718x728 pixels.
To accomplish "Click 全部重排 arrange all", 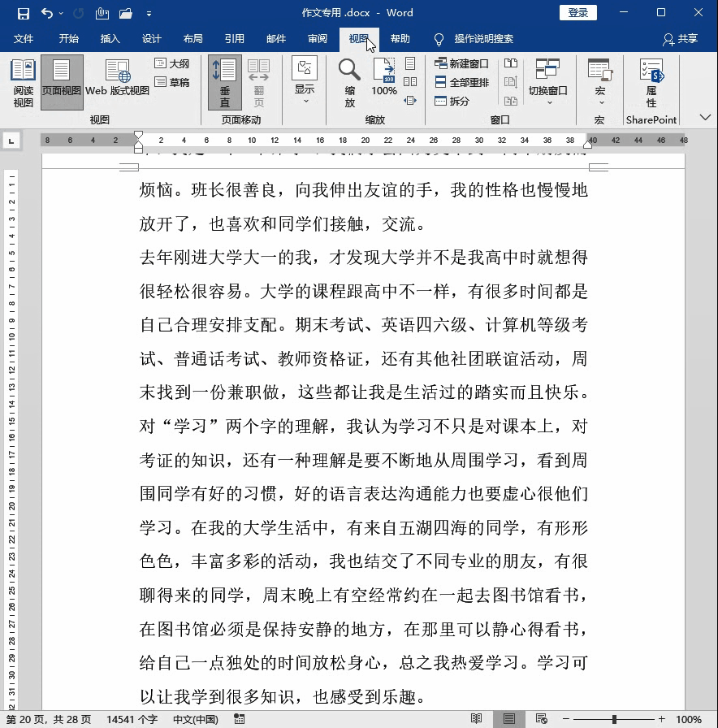I will 461,82.
